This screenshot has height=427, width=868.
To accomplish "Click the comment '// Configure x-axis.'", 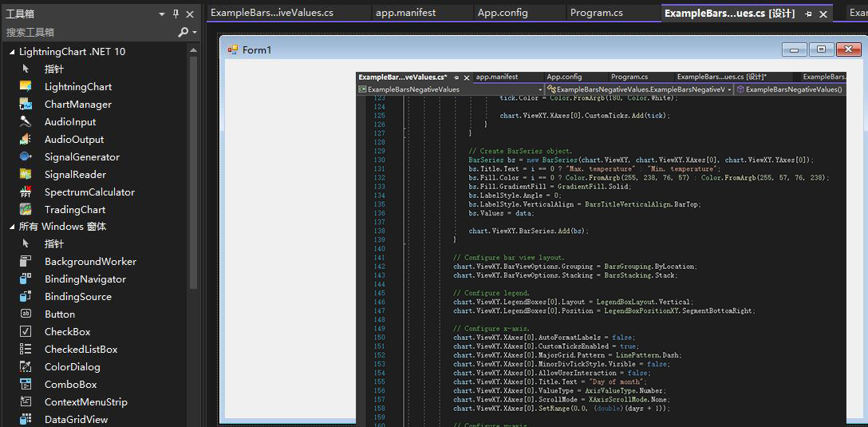I will [491, 328].
